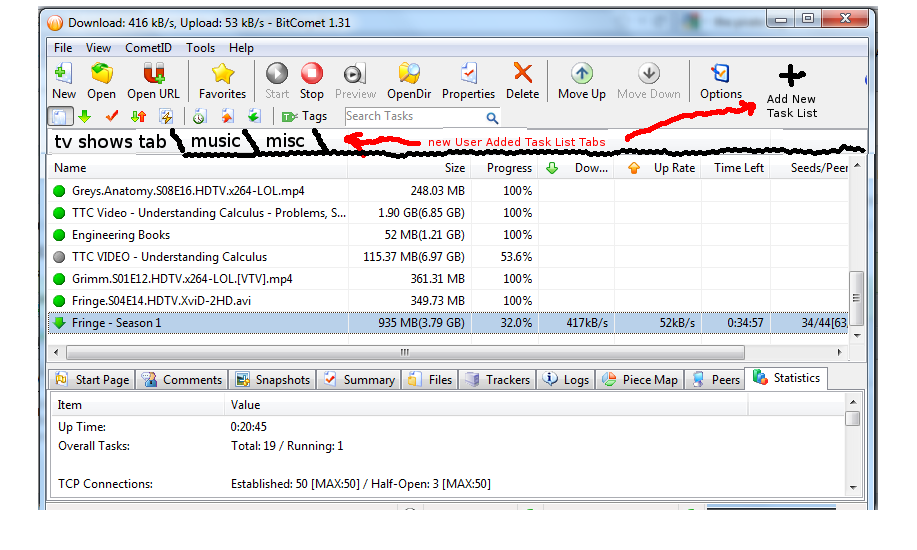Switch to the Peers tab

coord(715,380)
